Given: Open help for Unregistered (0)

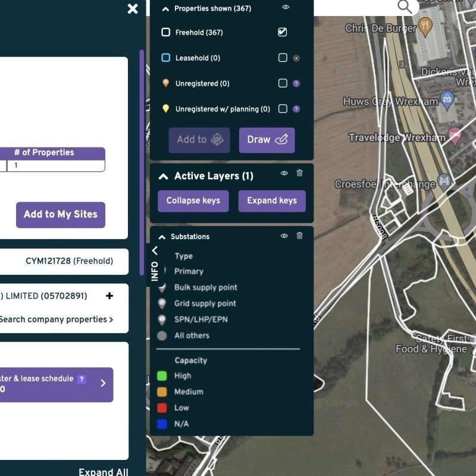Looking at the screenshot, I should pos(296,83).
